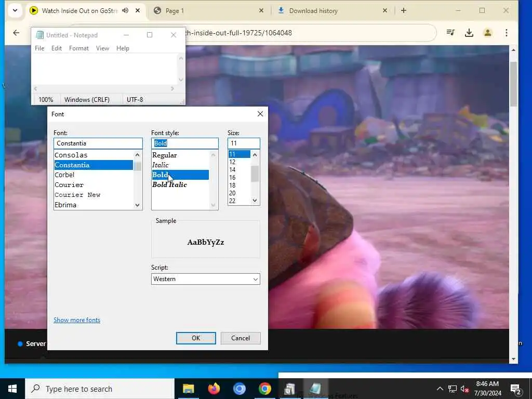Image resolution: width=532 pixels, height=399 pixels.
Task: Click the Show more fonts link
Action: click(x=77, y=320)
